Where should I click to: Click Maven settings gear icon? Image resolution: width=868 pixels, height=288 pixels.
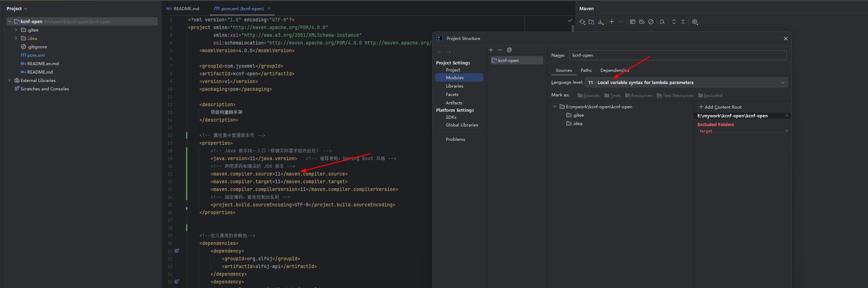[x=695, y=22]
